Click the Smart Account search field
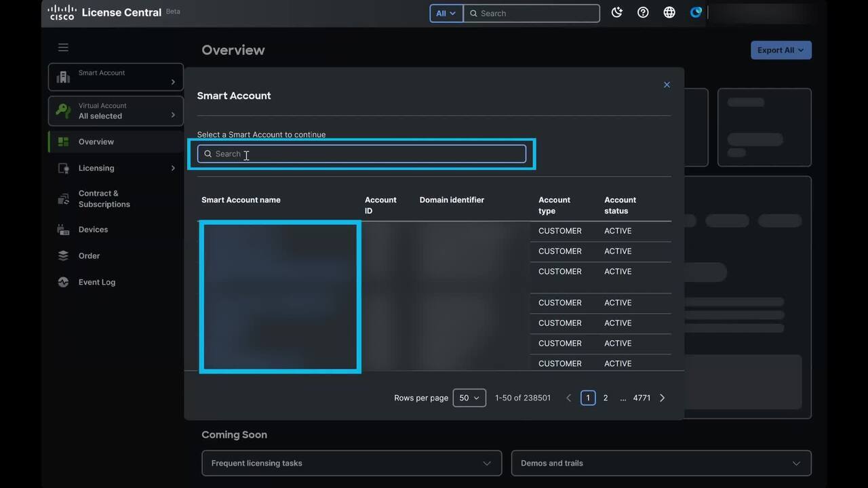This screenshot has width=868, height=488. pos(361,154)
